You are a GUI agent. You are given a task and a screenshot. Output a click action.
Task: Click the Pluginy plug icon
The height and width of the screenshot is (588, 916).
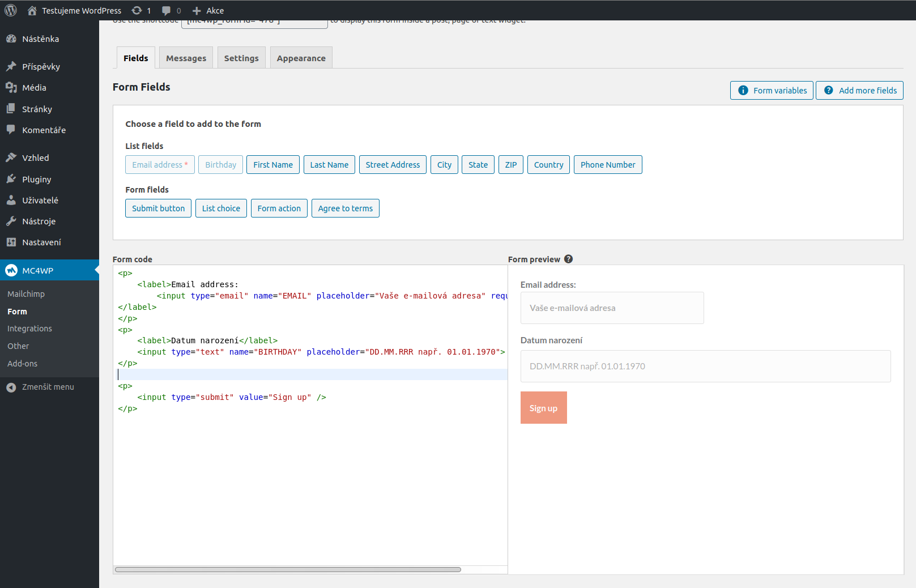coord(11,179)
